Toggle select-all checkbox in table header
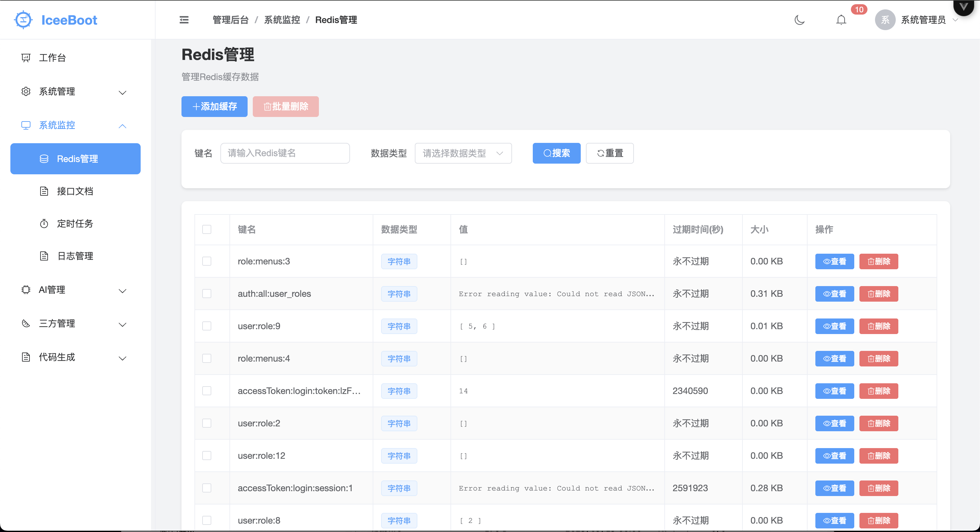 pos(206,229)
